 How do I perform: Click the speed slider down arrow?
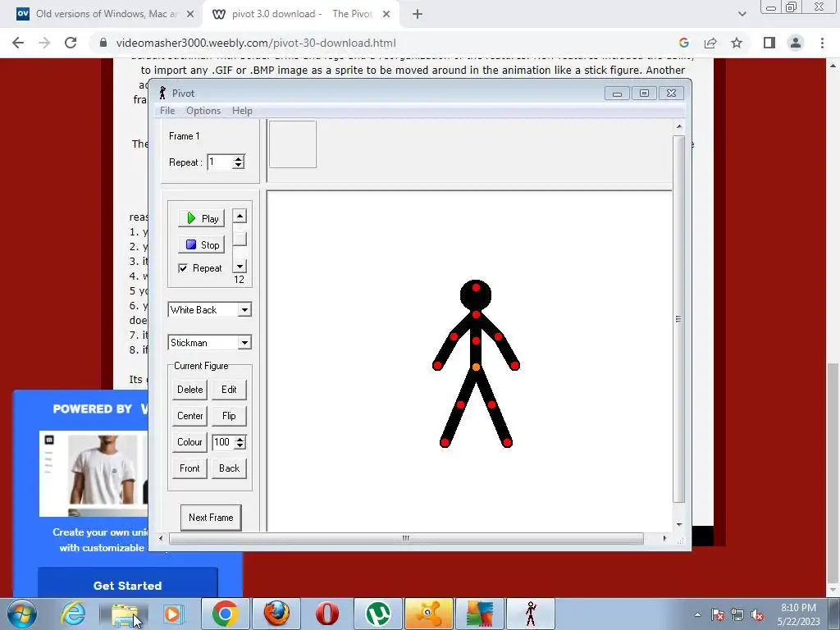click(x=240, y=267)
